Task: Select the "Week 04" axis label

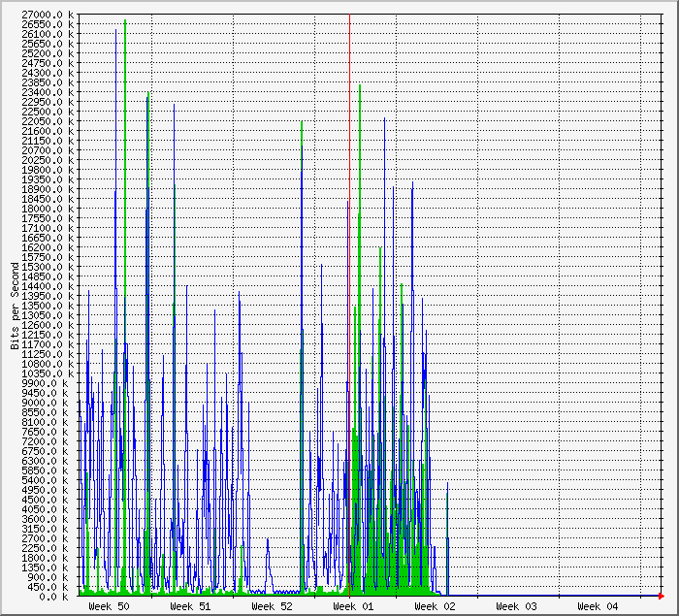Action: click(598, 606)
